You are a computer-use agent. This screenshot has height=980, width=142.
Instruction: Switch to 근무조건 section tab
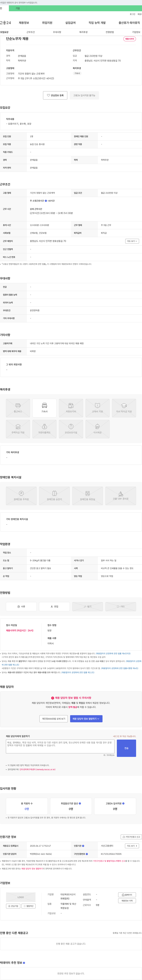click(x=30, y=32)
